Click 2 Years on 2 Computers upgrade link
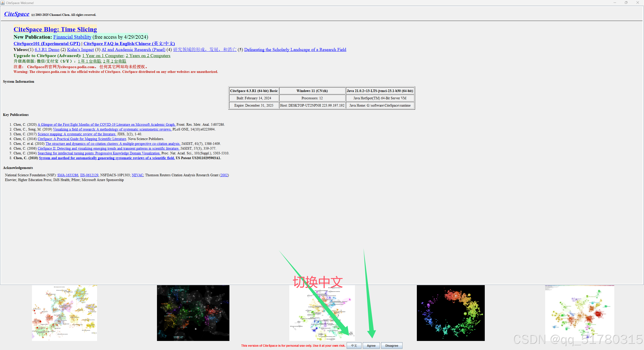 pyautogui.click(x=148, y=56)
